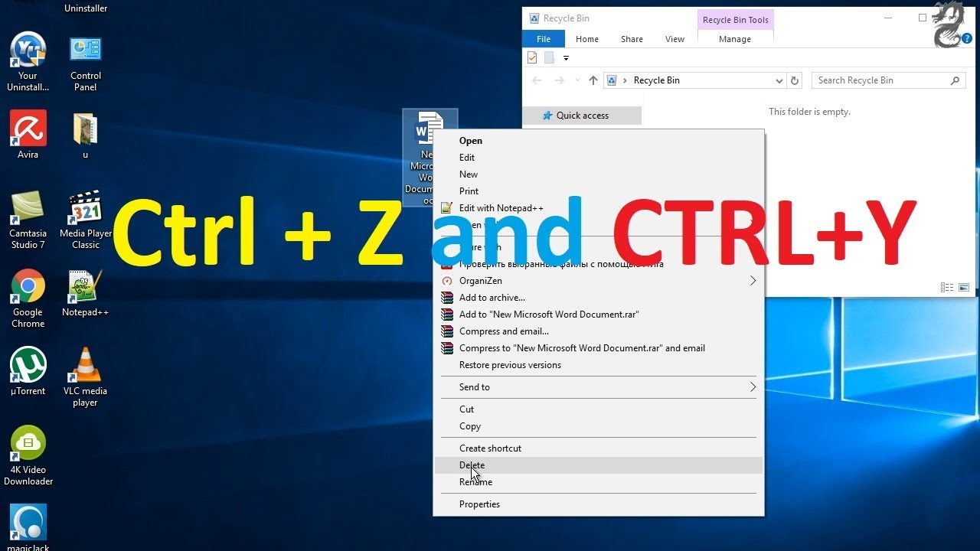980x551 pixels.
Task: Expand Send to submenu
Action: pyautogui.click(x=599, y=387)
